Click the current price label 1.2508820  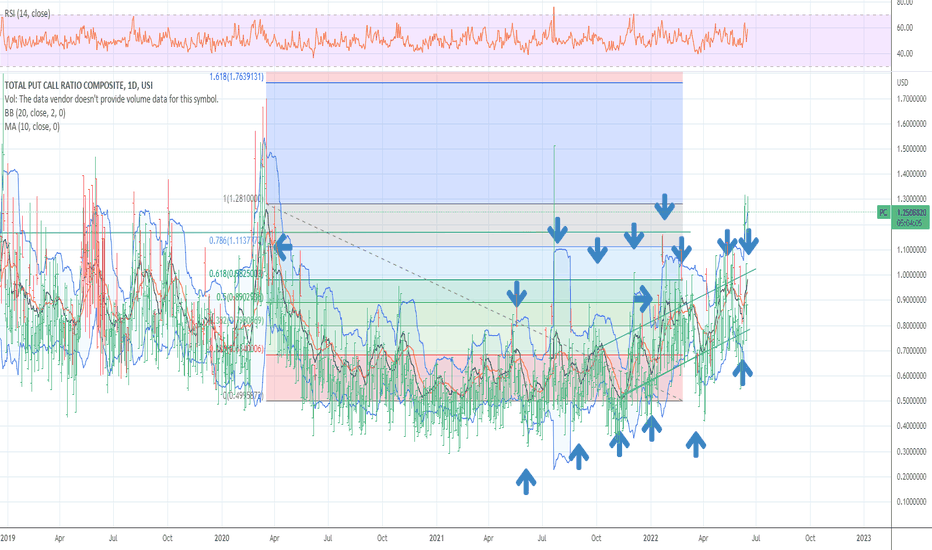coord(910,212)
